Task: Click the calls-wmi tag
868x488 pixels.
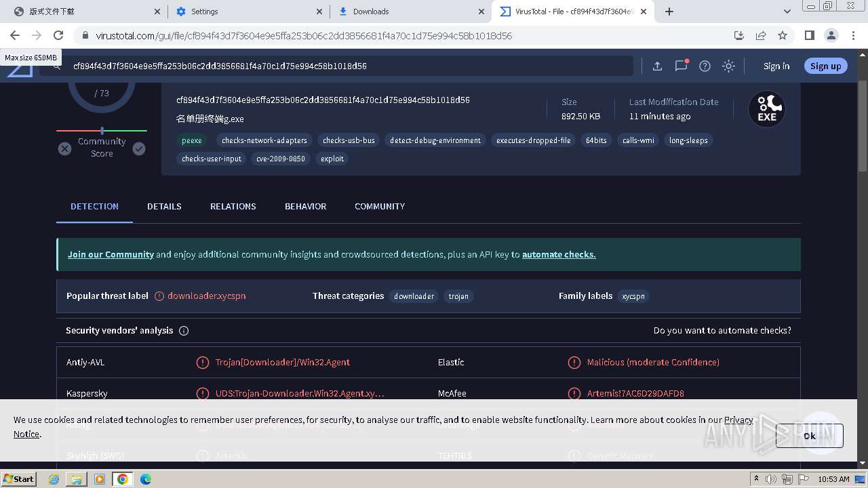Action: click(x=638, y=140)
